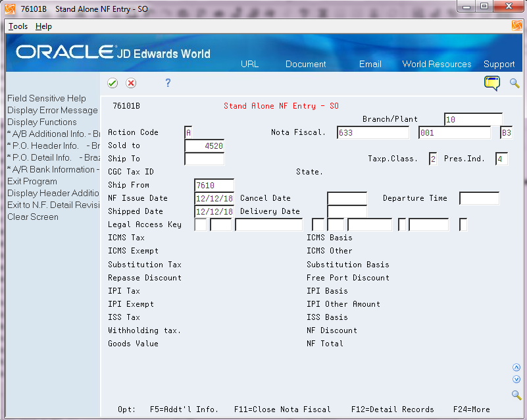Viewport: 527px width, 420px height.
Task: Click the Branch/Plant input field
Action: pos(473,119)
